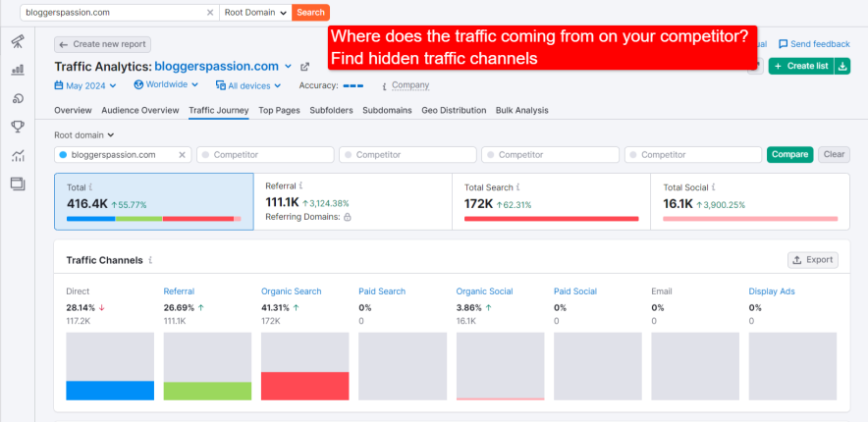Click the stacked windows sidebar icon
The height and width of the screenshot is (422, 868).
[18, 184]
